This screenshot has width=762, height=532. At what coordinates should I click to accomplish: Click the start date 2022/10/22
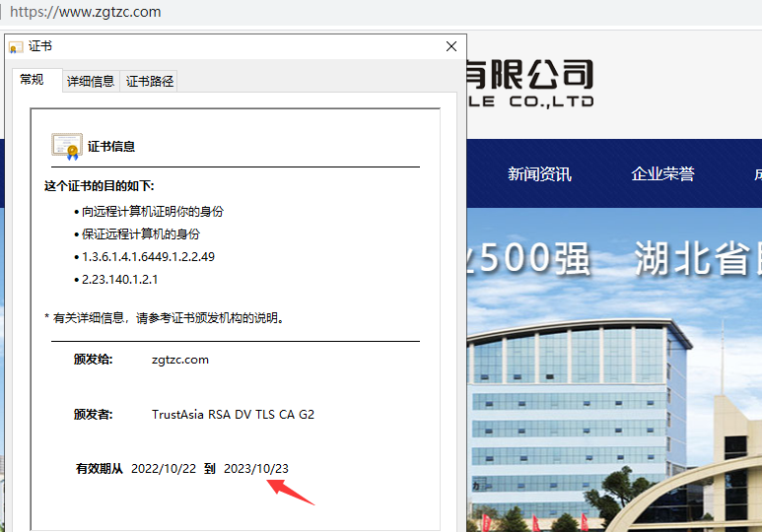pos(164,469)
